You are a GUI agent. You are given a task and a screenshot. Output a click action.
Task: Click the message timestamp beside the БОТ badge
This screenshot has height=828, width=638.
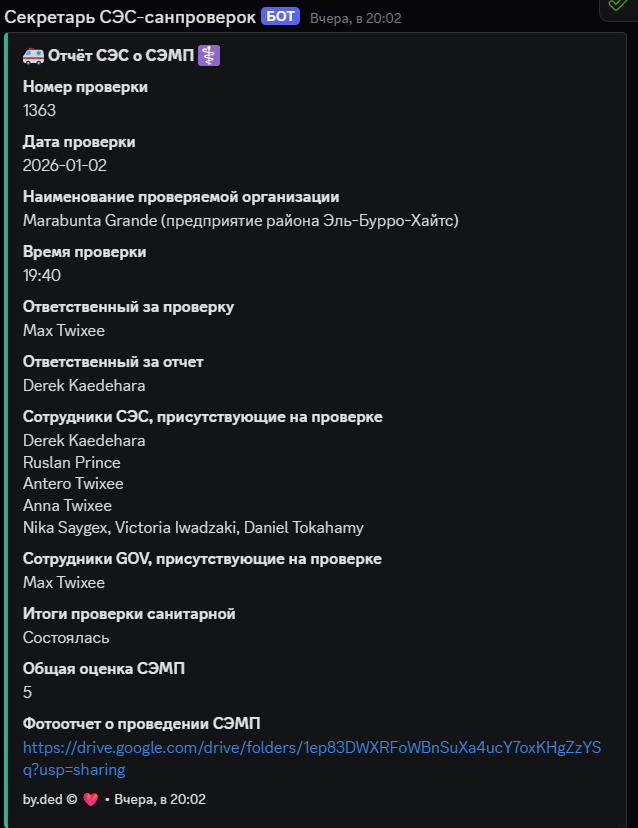tap(356, 18)
